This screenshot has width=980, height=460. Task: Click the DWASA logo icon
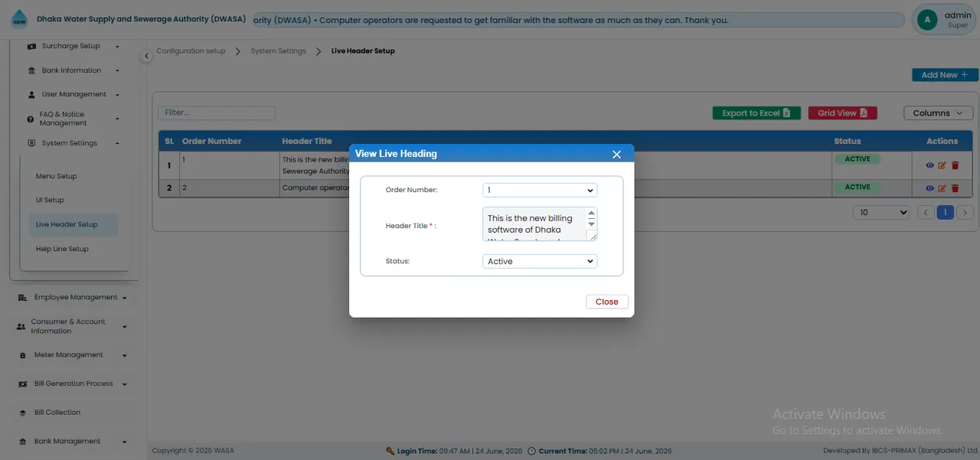19,20
